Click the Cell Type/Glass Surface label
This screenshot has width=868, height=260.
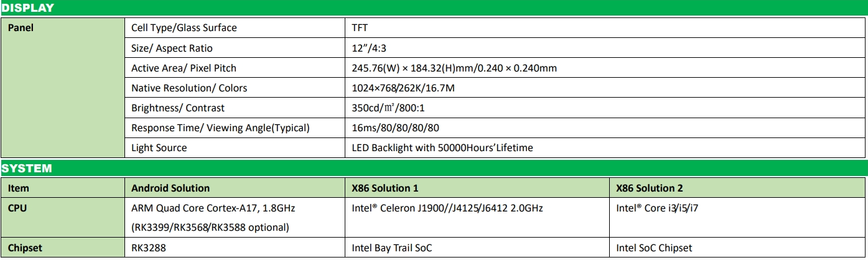click(184, 28)
